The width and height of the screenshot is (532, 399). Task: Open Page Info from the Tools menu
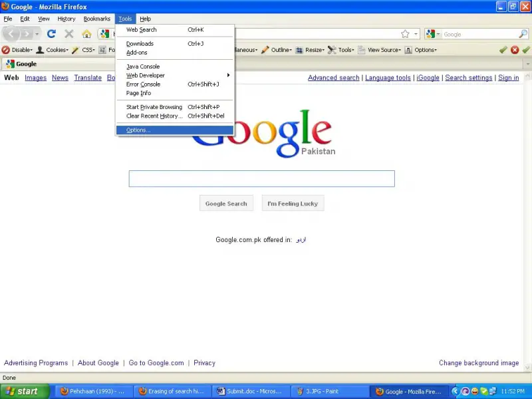175,93
